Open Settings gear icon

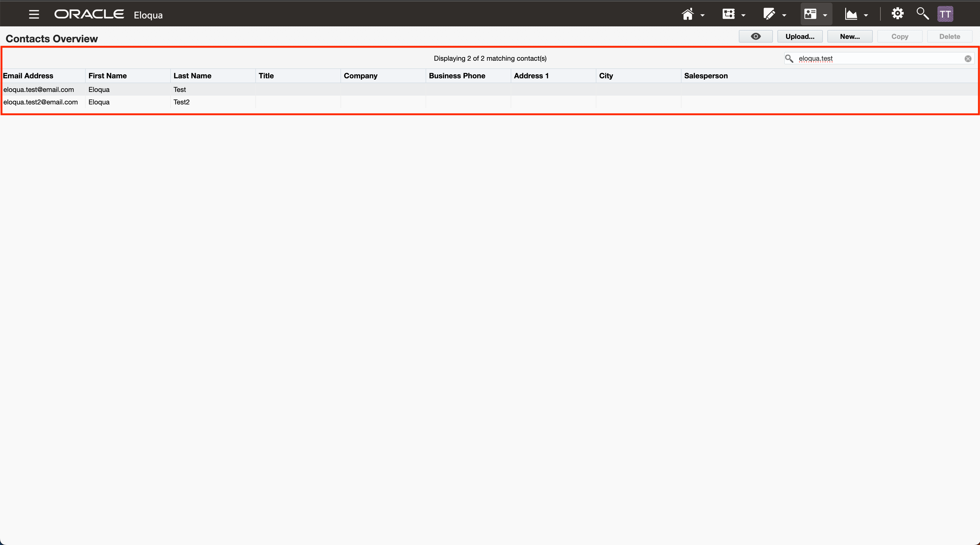pyautogui.click(x=897, y=14)
